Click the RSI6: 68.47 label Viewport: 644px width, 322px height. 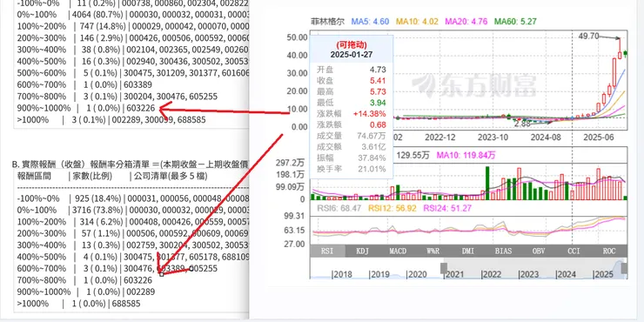coord(339,208)
